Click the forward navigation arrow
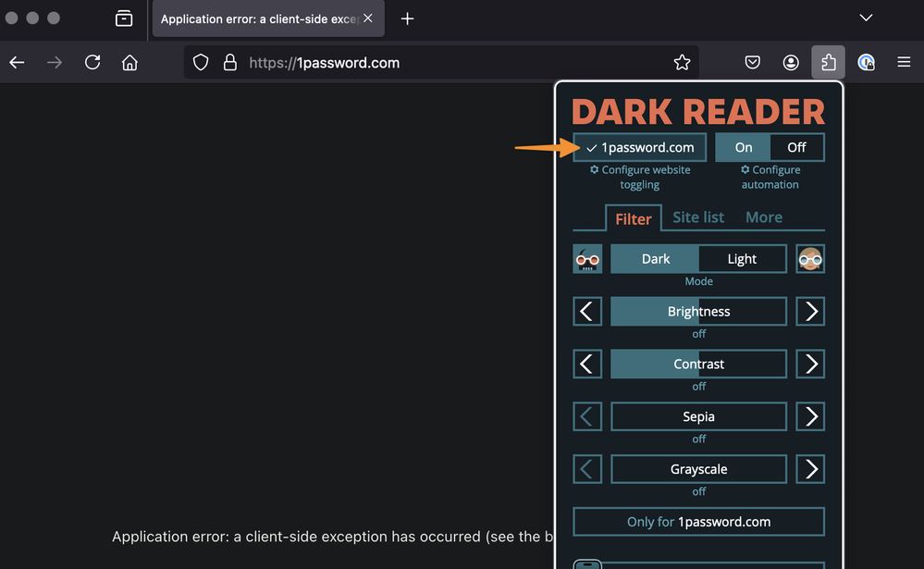This screenshot has height=569, width=924. click(x=55, y=63)
